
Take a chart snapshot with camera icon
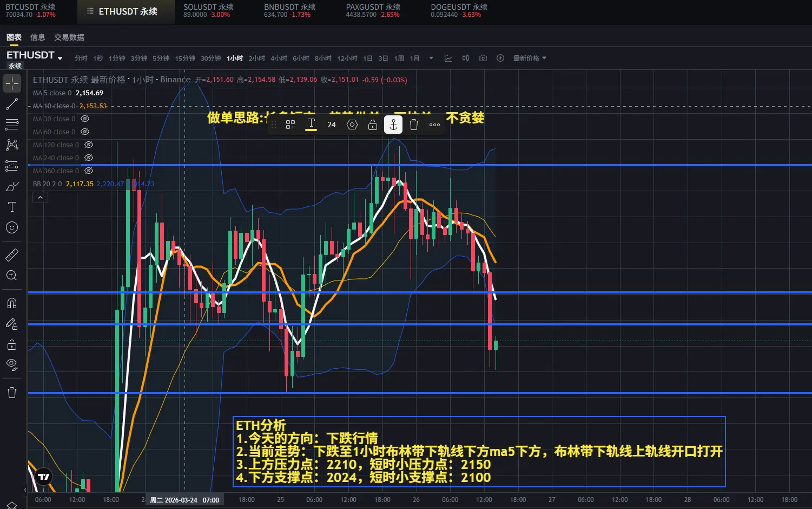tap(483, 58)
